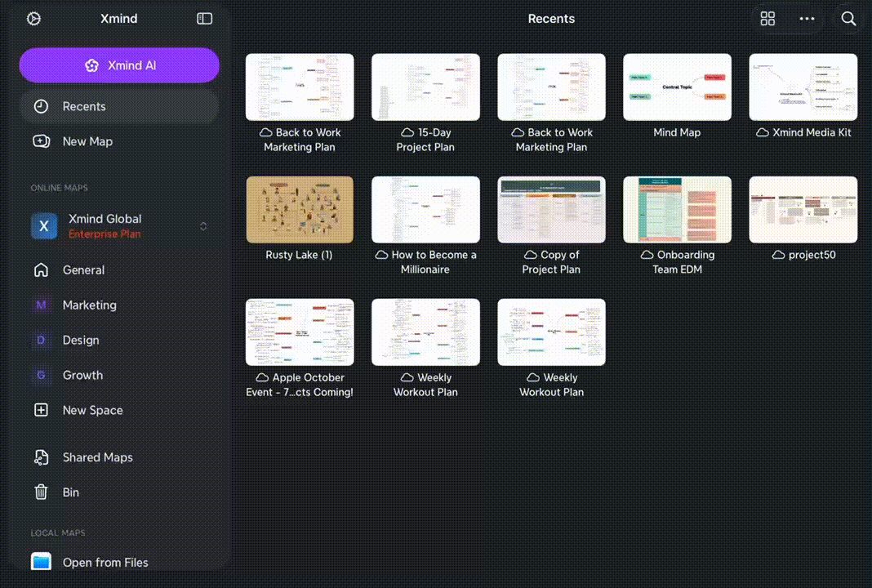Click the Mind Map title text
Screen dimensions: 872x588
coord(677,132)
